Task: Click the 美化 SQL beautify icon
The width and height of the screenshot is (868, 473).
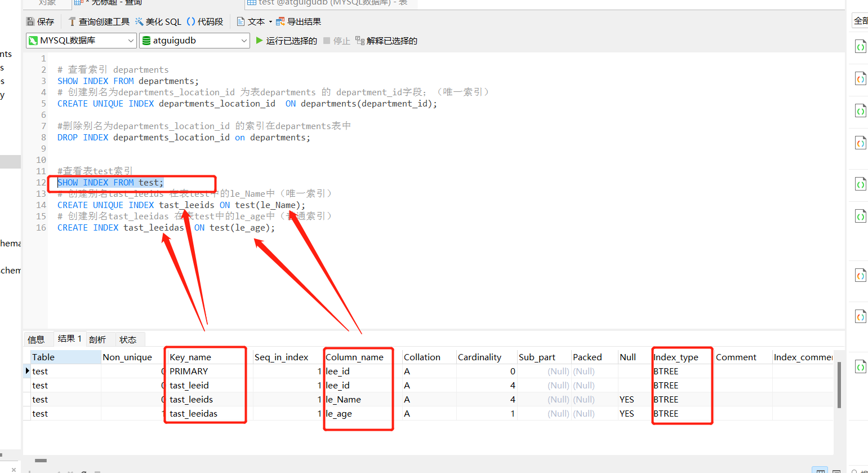Action: [139, 22]
